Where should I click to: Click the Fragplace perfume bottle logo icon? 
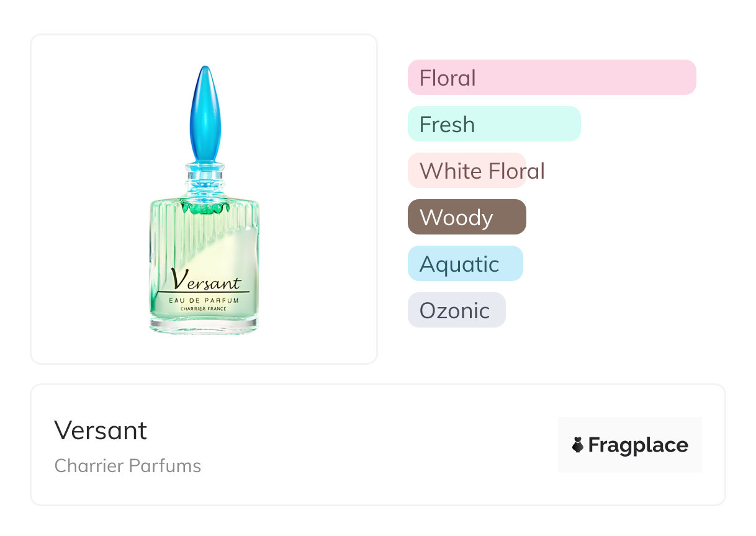[578, 445]
